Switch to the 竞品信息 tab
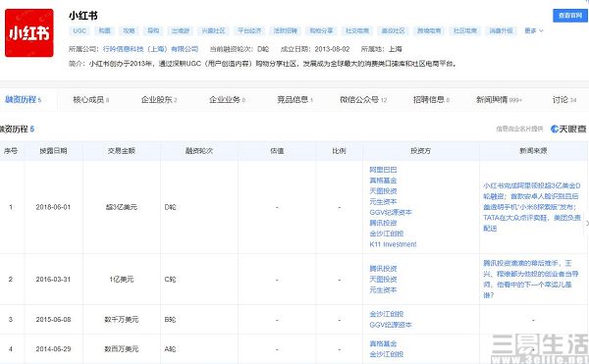The width and height of the screenshot is (589, 364). coord(294,99)
